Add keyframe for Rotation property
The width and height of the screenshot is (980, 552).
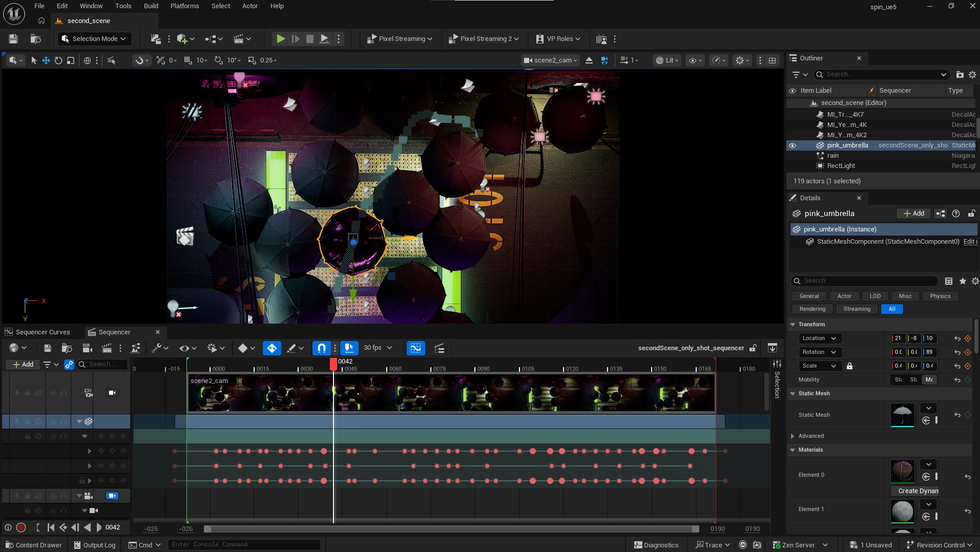968,352
